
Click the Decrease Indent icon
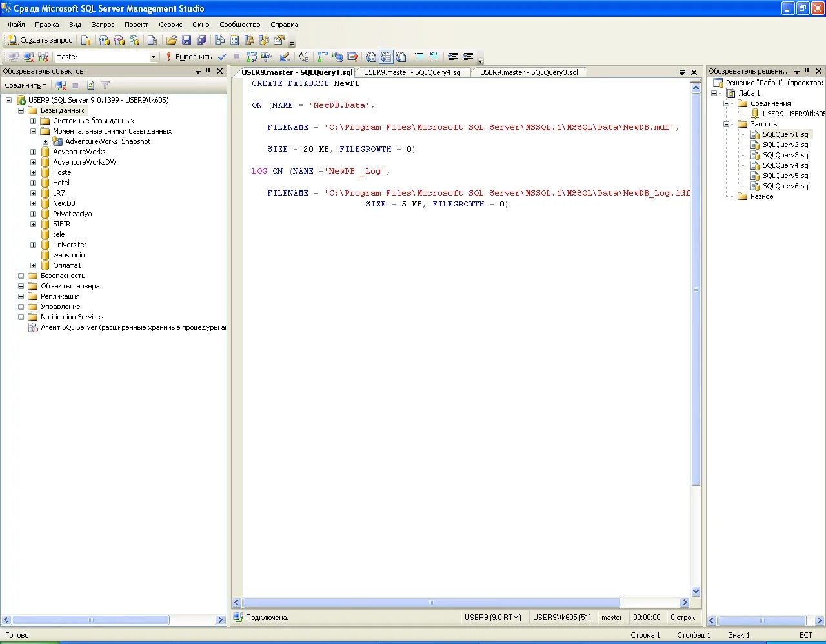coord(453,57)
